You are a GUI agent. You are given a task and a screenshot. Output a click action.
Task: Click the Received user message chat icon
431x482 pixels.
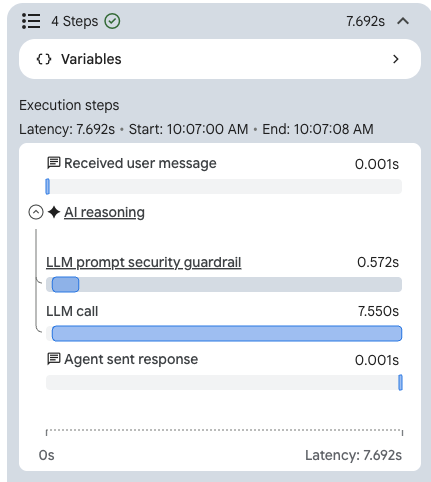pos(54,163)
